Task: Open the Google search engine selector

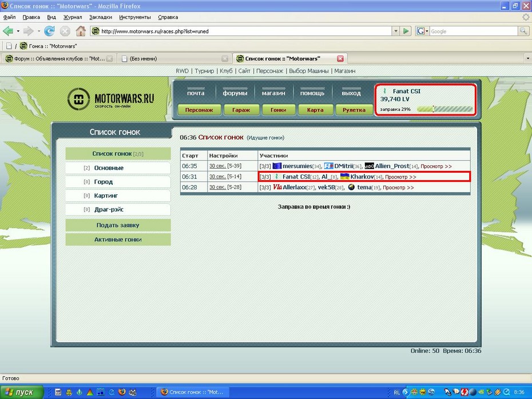Action: [x=422, y=31]
